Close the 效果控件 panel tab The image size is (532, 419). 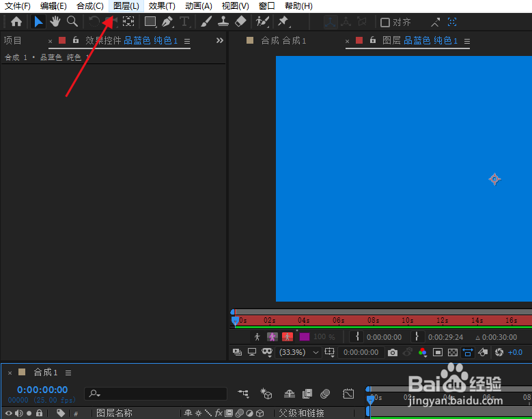click(51, 42)
